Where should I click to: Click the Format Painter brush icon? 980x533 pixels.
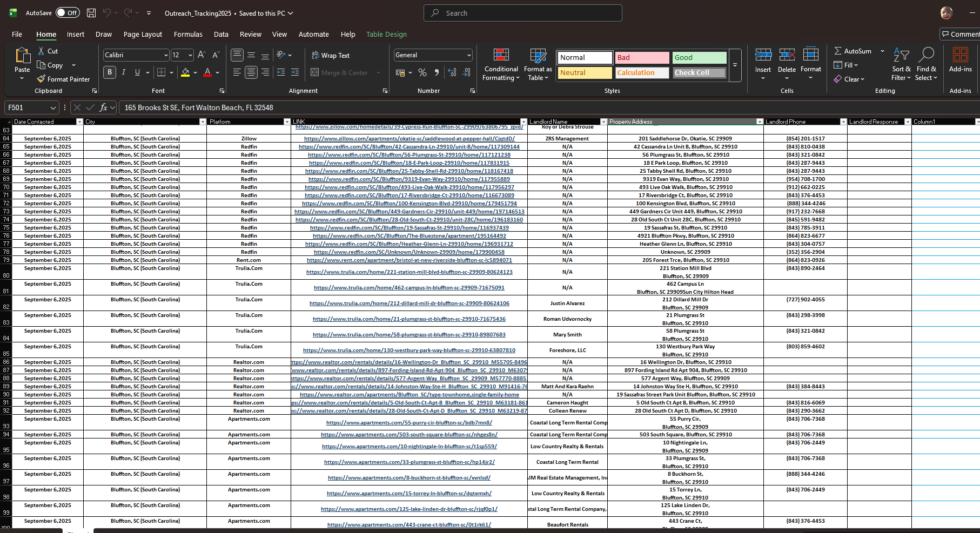[41, 79]
